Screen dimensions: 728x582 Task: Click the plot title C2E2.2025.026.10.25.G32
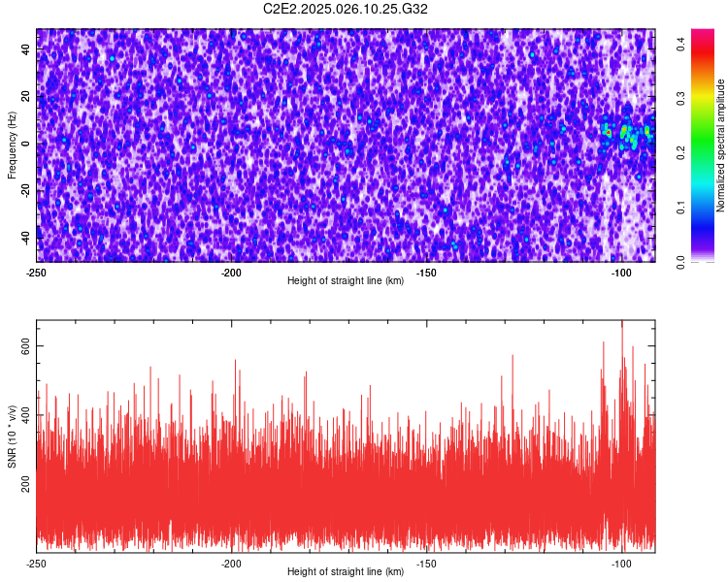pyautogui.click(x=346, y=9)
